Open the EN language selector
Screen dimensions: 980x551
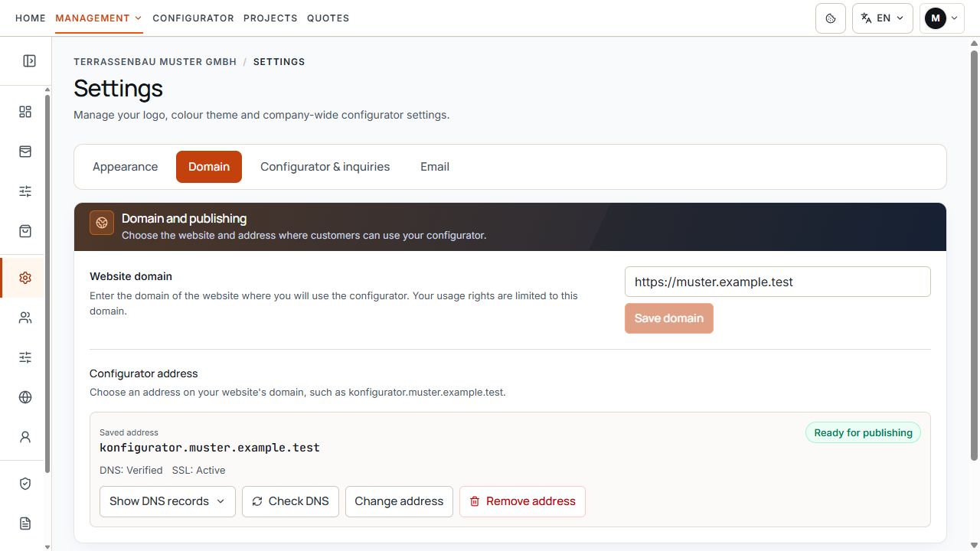tap(882, 18)
